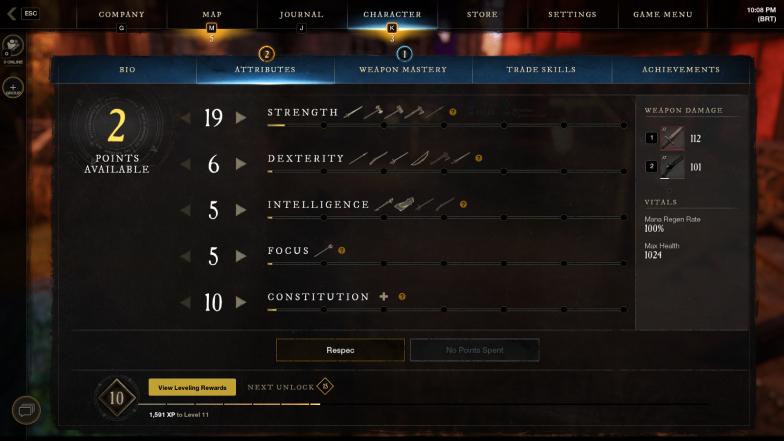Click the Strength attribute threshold bar
This screenshot has height=441, width=784.
[x=446, y=125]
